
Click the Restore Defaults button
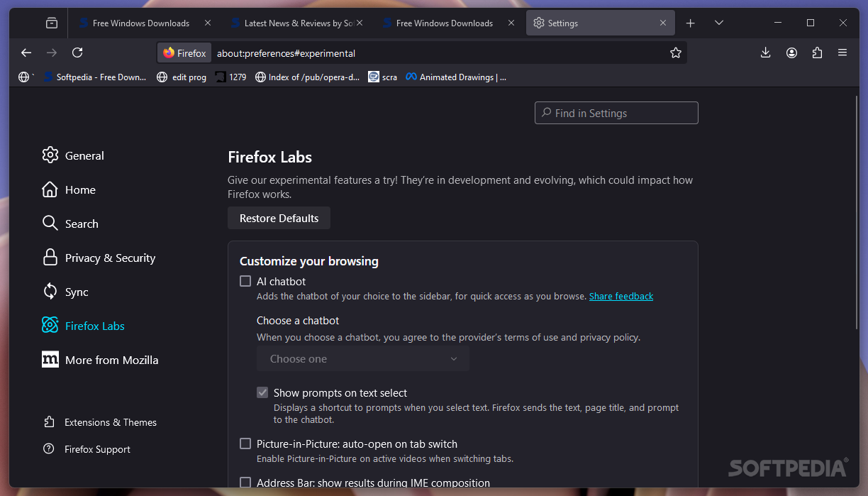pyautogui.click(x=279, y=218)
